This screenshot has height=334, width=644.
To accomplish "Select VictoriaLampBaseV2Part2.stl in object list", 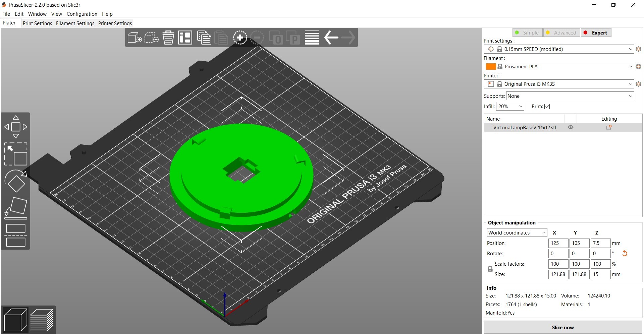I will coord(525,127).
